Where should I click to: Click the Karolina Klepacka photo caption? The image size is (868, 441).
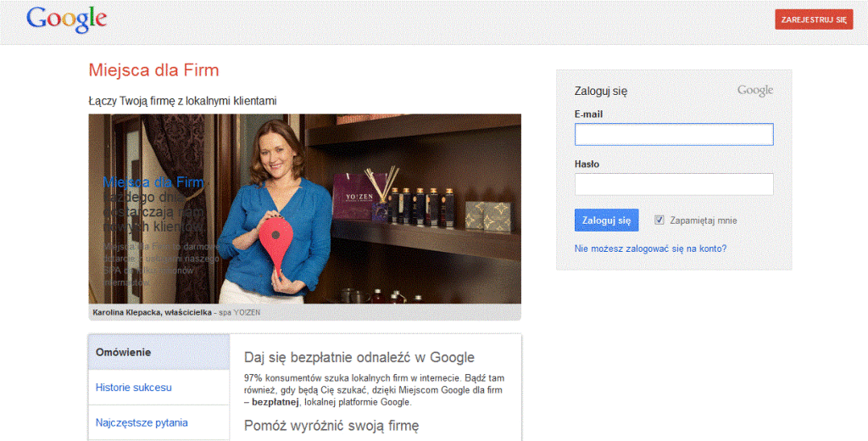(x=176, y=312)
